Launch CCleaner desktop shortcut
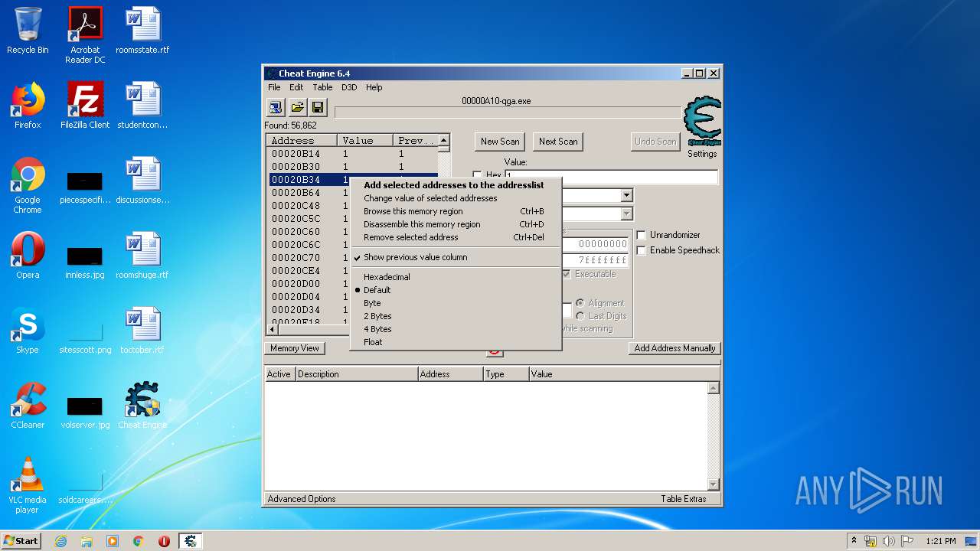Image resolution: width=980 pixels, height=551 pixels. 28,406
